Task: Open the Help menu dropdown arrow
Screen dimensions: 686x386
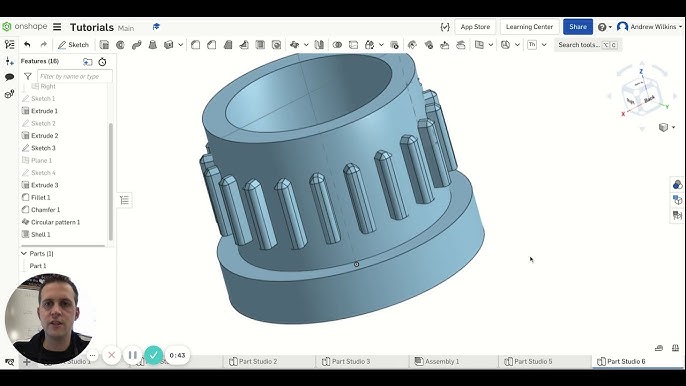Action: (x=610, y=27)
